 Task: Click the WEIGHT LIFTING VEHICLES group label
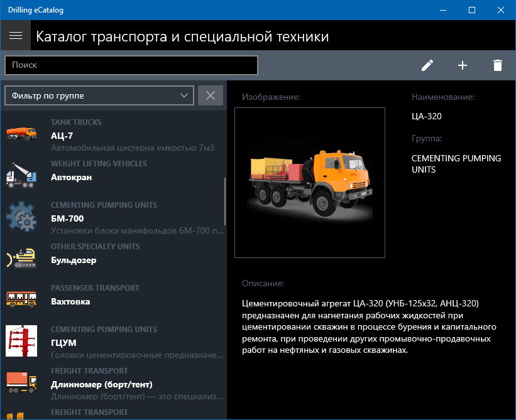point(99,164)
